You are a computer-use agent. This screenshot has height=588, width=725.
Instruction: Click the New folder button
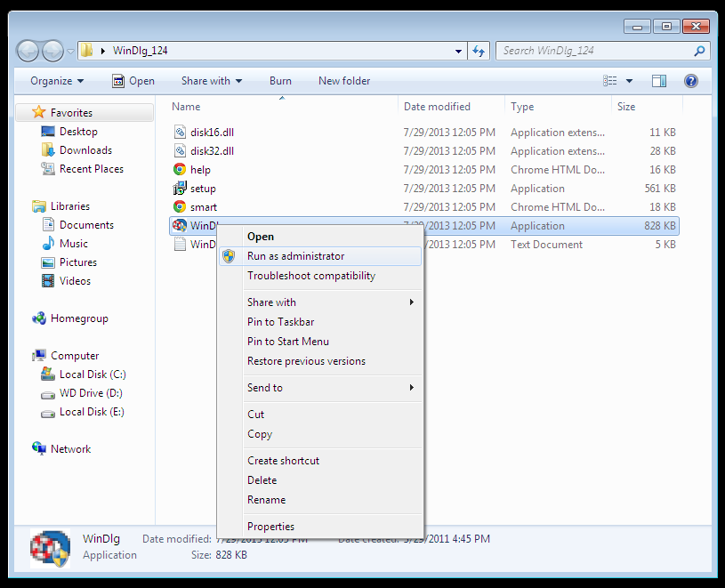click(x=344, y=81)
